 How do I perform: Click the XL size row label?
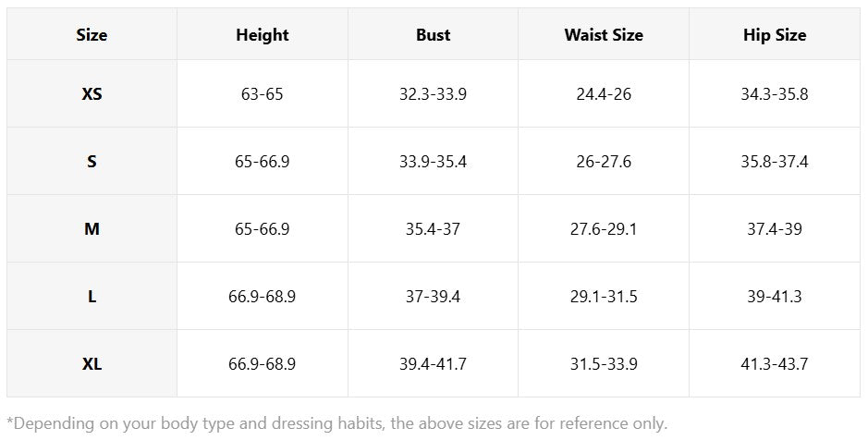[x=92, y=364]
